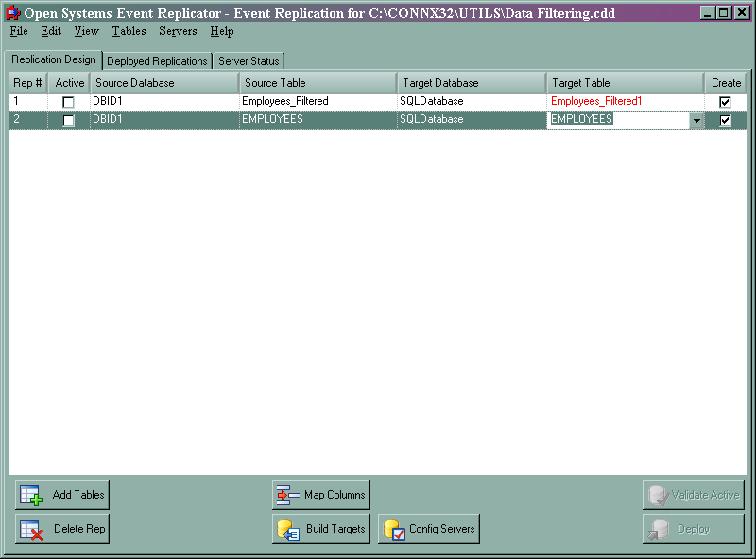Uncheck the Create box for Employees_Filtered1
756x559 pixels.
[726, 101]
